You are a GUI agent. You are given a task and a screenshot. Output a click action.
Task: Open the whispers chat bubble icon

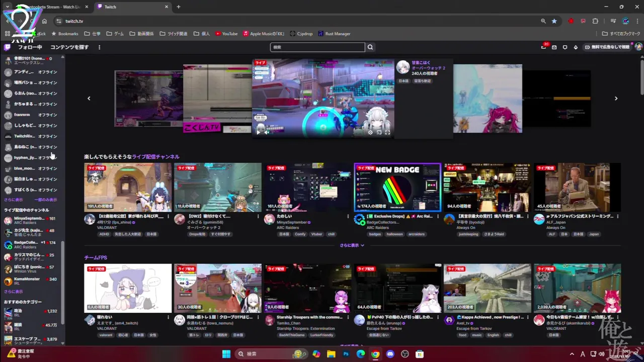click(x=565, y=47)
